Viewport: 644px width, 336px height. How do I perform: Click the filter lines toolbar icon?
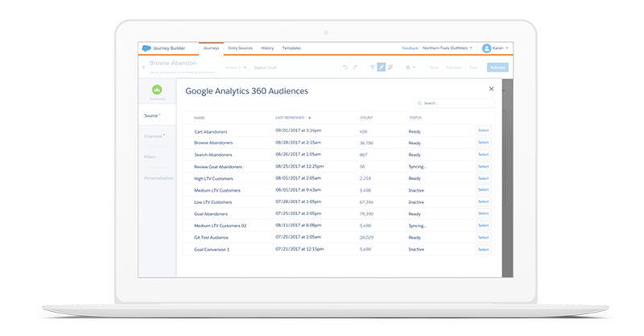372,67
